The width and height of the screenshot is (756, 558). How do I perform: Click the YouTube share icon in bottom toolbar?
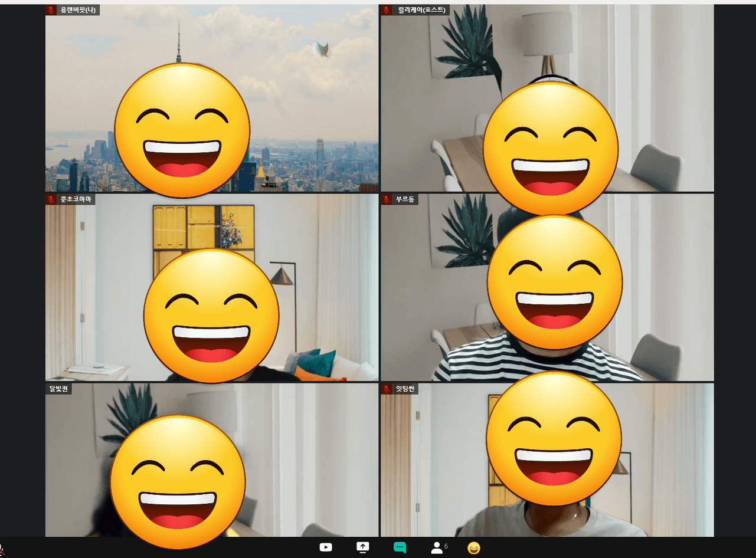[326, 547]
